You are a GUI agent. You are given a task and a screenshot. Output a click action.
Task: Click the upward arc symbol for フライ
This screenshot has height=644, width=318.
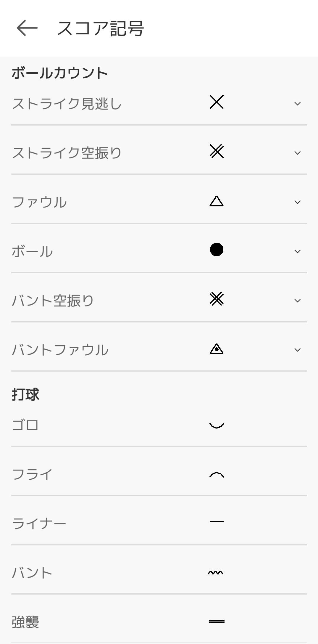tap(217, 475)
